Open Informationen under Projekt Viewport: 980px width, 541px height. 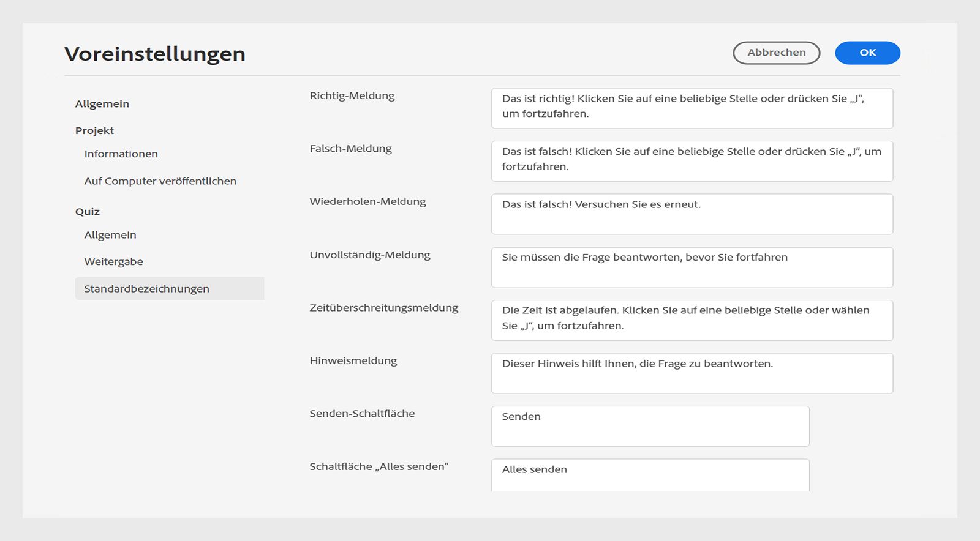click(x=121, y=154)
